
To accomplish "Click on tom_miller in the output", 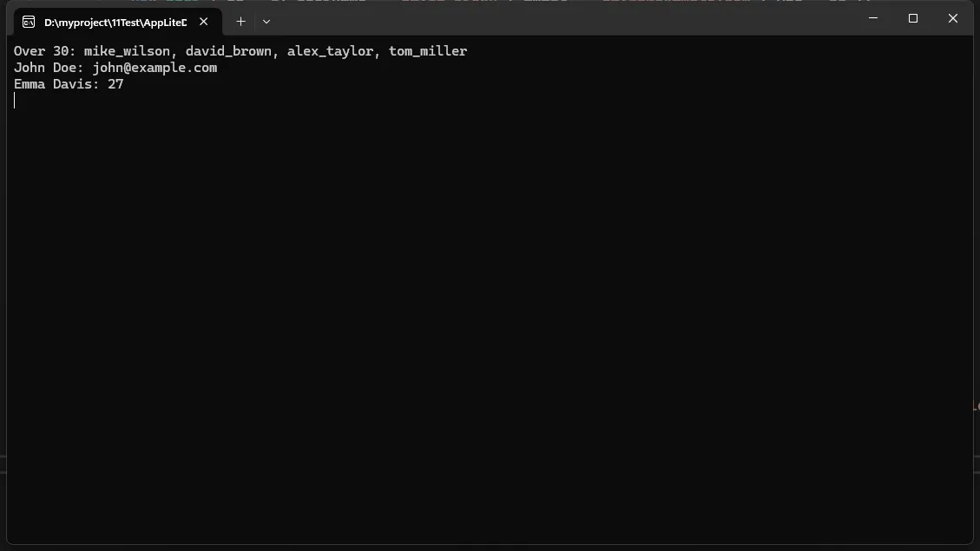I will 428,51.
